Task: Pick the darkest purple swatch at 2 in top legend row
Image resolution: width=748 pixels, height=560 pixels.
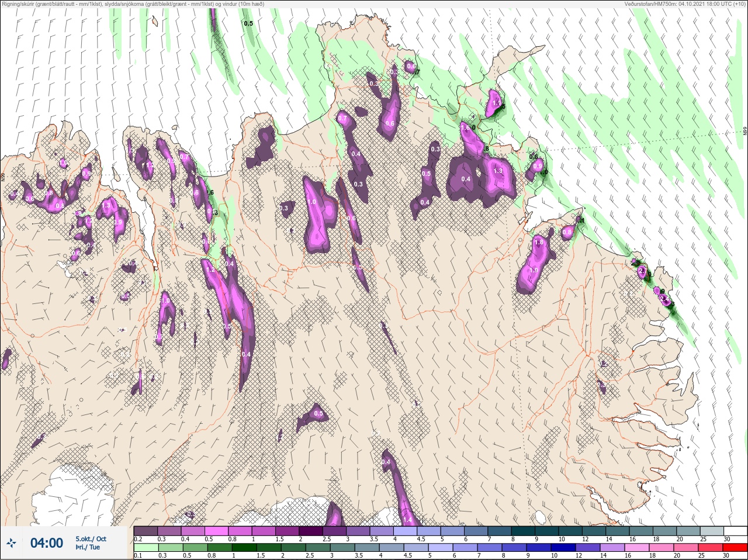Action: [x=312, y=531]
